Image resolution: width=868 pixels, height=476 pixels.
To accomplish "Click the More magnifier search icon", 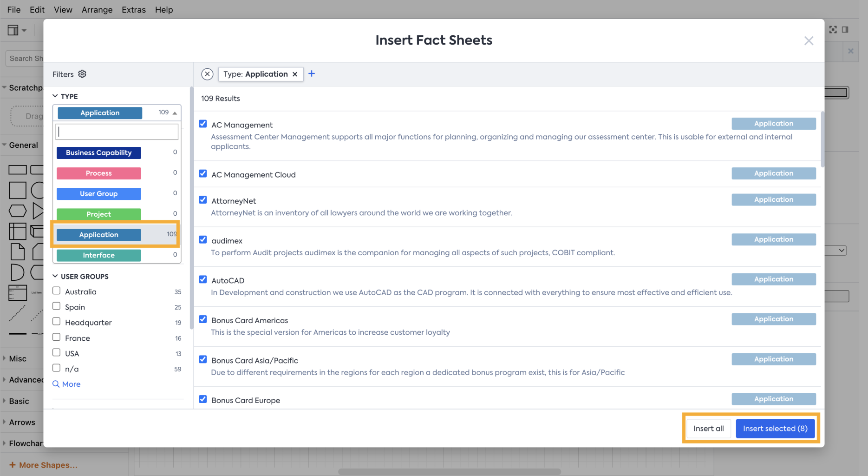I will [x=56, y=384].
